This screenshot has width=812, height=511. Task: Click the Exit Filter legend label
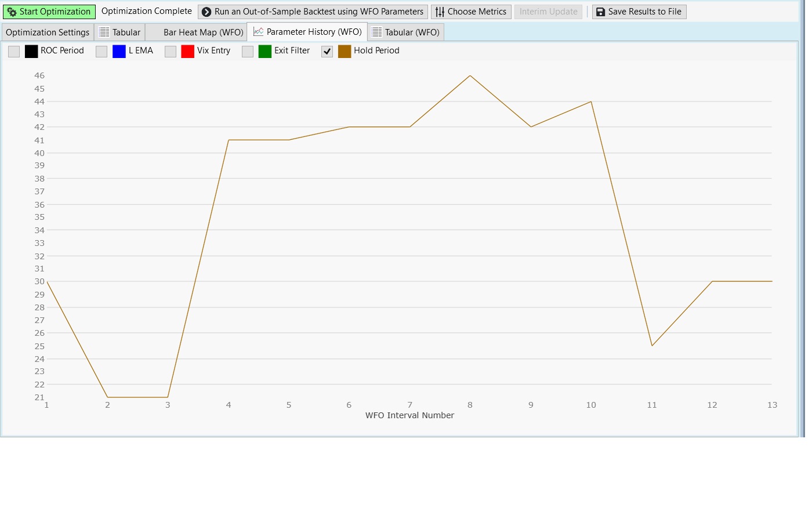(292, 50)
